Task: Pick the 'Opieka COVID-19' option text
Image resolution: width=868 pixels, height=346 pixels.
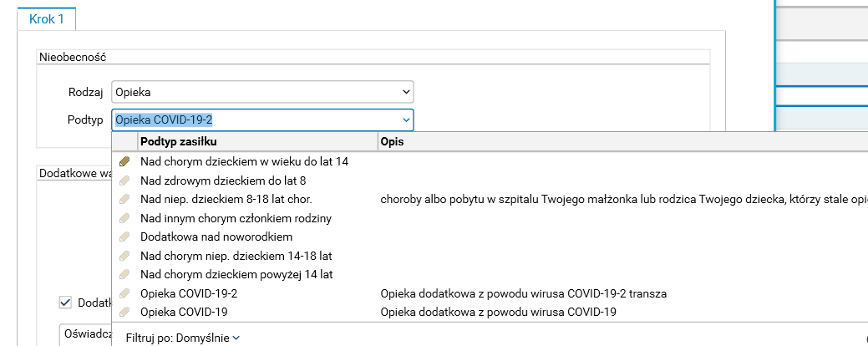Action: 184,312
